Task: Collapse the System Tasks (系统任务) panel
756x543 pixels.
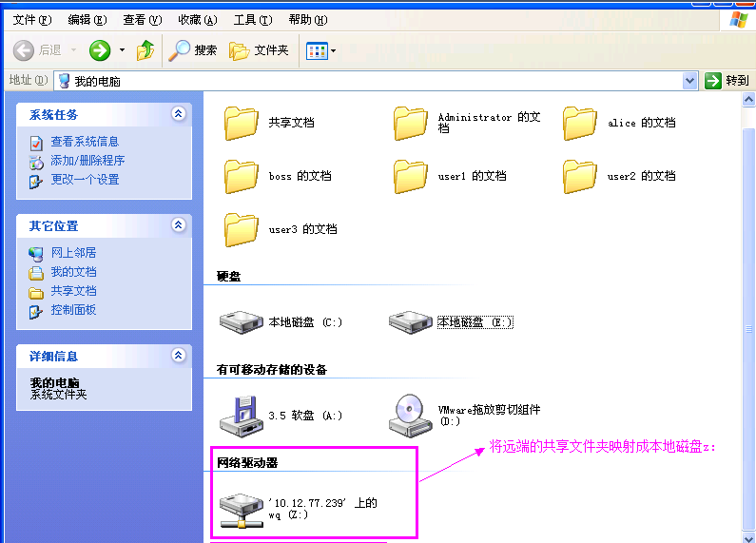Action: [178, 114]
